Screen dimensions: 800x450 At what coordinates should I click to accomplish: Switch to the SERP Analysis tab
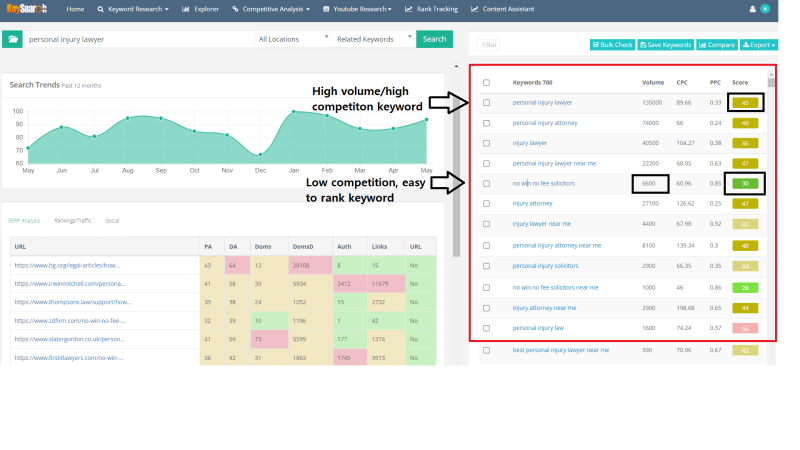pyautogui.click(x=23, y=220)
